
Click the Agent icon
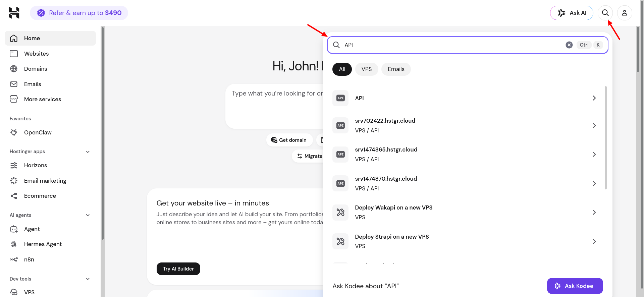(x=14, y=229)
